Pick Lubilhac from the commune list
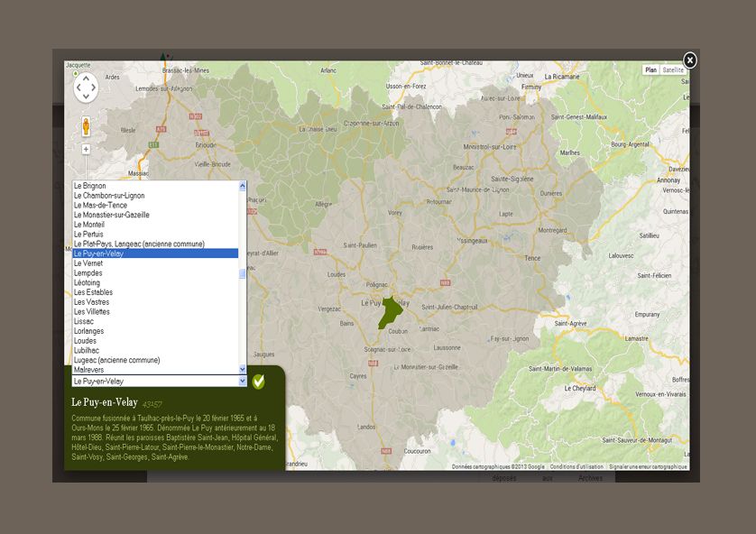756x534 pixels. (88, 350)
